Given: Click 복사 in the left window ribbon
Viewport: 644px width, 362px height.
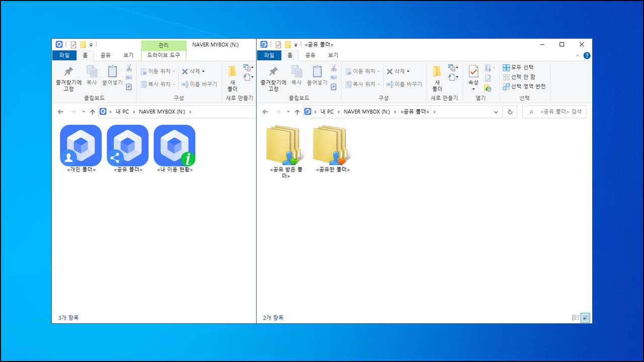Looking at the screenshot, I should coord(92,75).
